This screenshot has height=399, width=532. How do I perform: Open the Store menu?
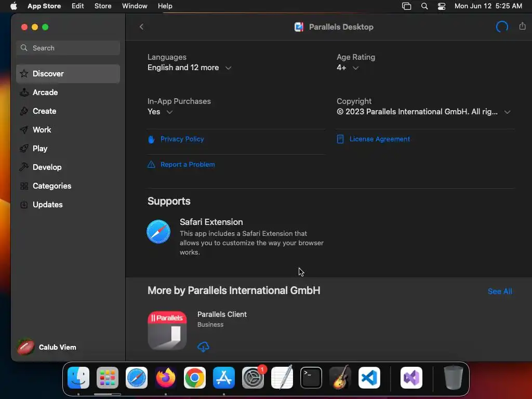tap(103, 6)
